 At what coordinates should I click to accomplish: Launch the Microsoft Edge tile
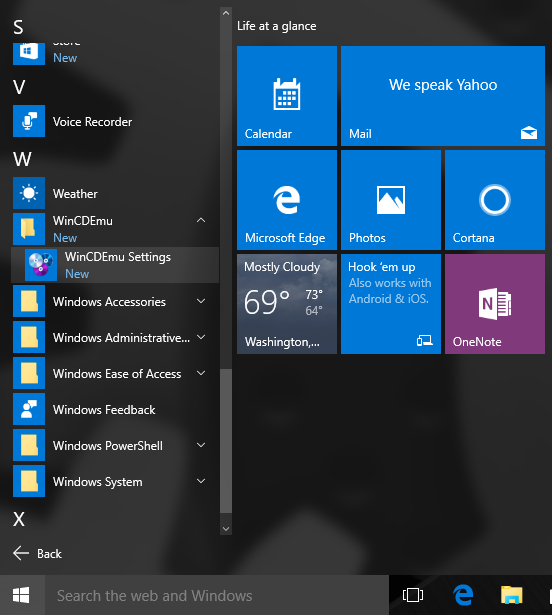[x=287, y=200]
